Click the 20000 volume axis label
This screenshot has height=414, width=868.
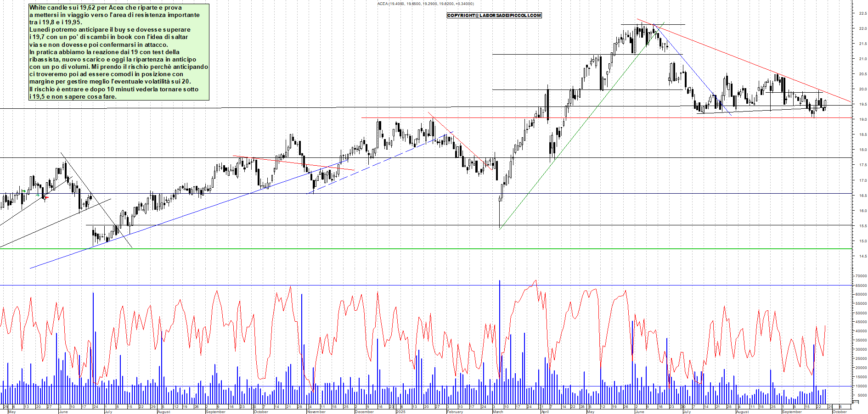click(x=861, y=368)
